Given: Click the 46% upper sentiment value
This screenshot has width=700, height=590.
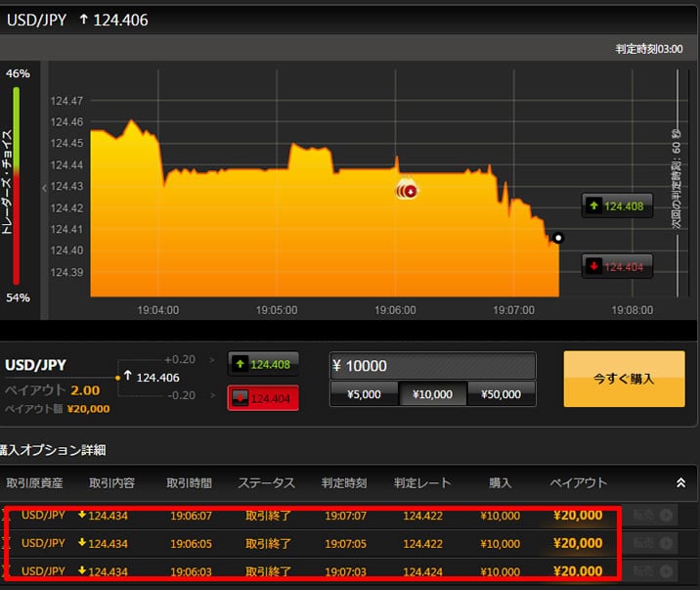Looking at the screenshot, I should pos(18,73).
